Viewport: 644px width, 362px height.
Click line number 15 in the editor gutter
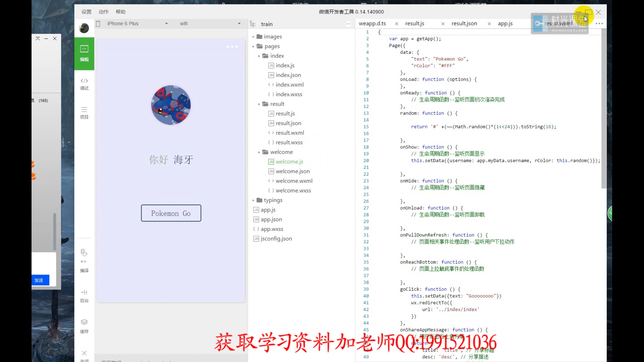tap(366, 127)
